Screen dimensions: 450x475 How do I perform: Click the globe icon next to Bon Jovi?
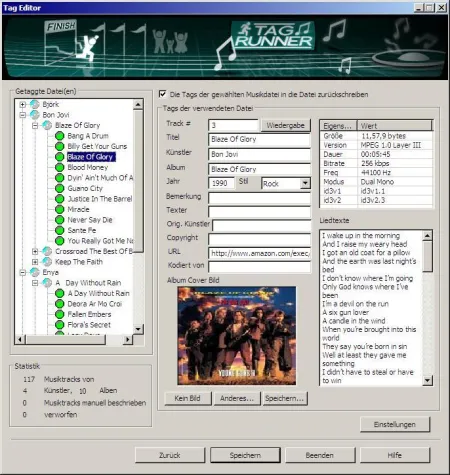pos(35,115)
